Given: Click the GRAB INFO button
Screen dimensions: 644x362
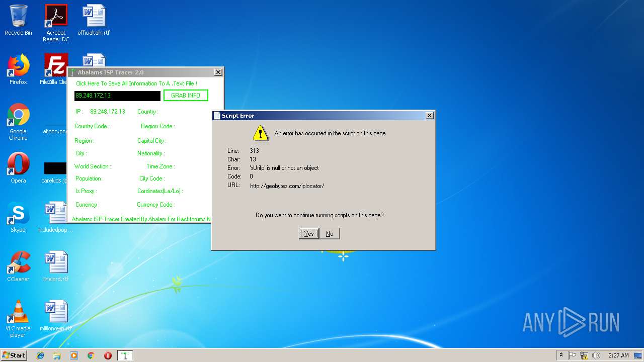Looking at the screenshot, I should (x=186, y=96).
